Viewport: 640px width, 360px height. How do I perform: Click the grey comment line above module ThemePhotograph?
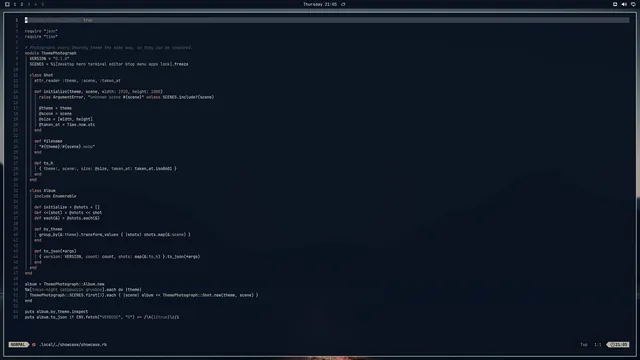coord(109,47)
